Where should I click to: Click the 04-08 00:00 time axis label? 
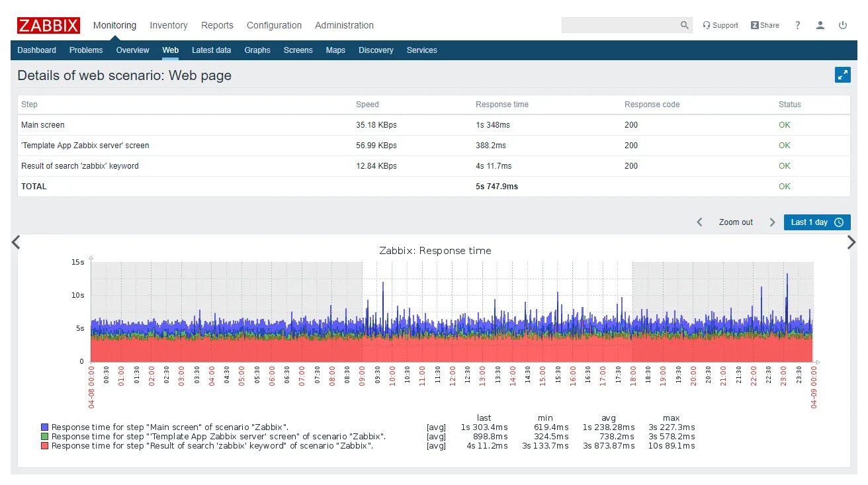pyautogui.click(x=91, y=388)
